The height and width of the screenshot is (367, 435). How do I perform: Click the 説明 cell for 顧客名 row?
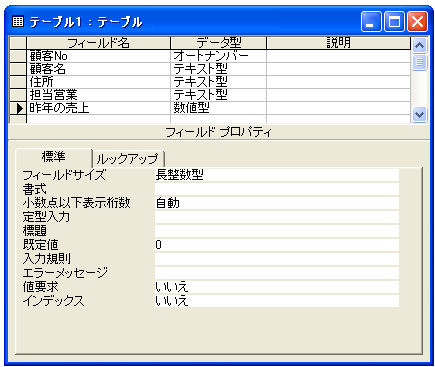338,69
